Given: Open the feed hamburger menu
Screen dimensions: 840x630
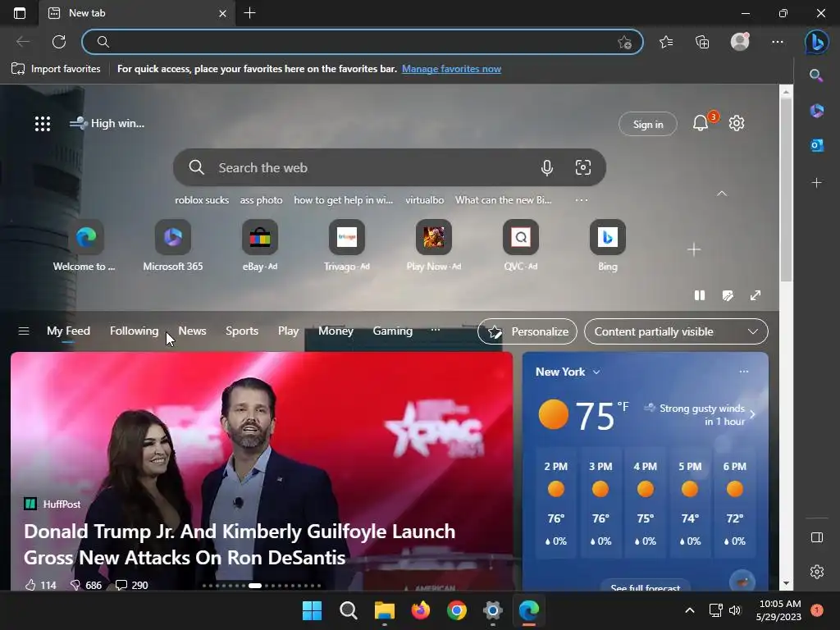Looking at the screenshot, I should coord(24,331).
